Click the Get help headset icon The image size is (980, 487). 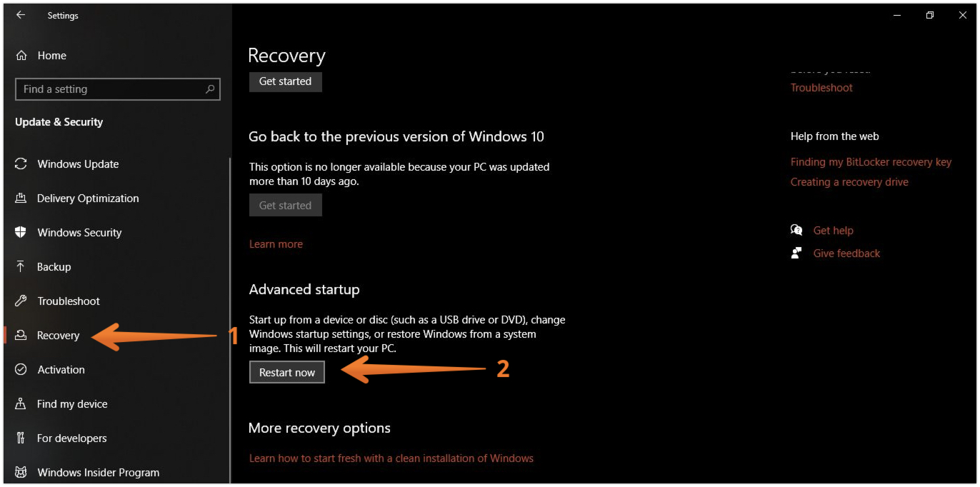pos(796,230)
